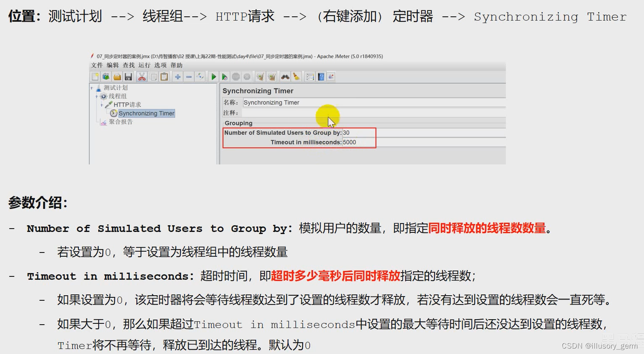Click the grey Stop icon
644x354 pixels.
tap(236, 77)
